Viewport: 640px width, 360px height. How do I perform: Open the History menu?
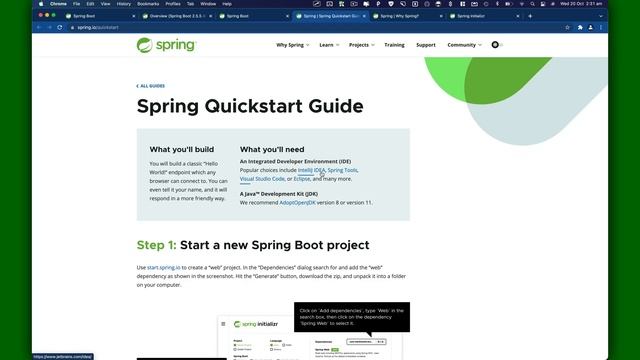(x=124, y=4)
